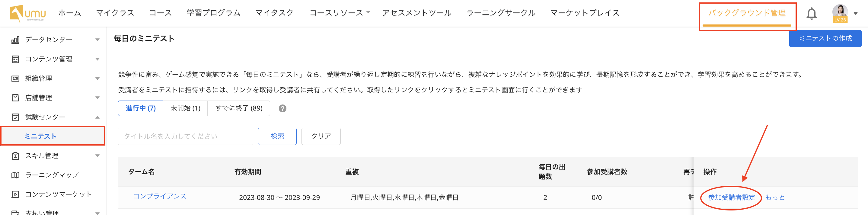Open the コンプライアンス mini test link
This screenshot has height=215, width=868.
tap(160, 196)
